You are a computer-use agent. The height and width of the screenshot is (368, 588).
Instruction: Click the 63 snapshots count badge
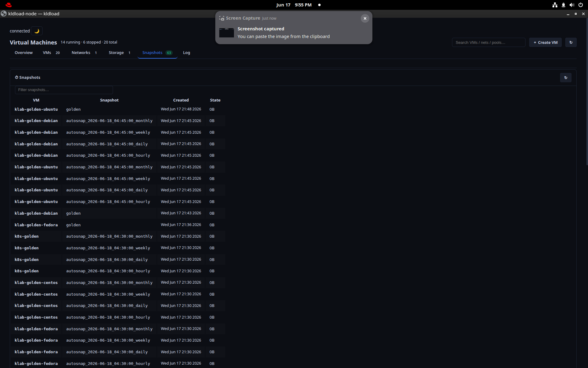click(169, 53)
